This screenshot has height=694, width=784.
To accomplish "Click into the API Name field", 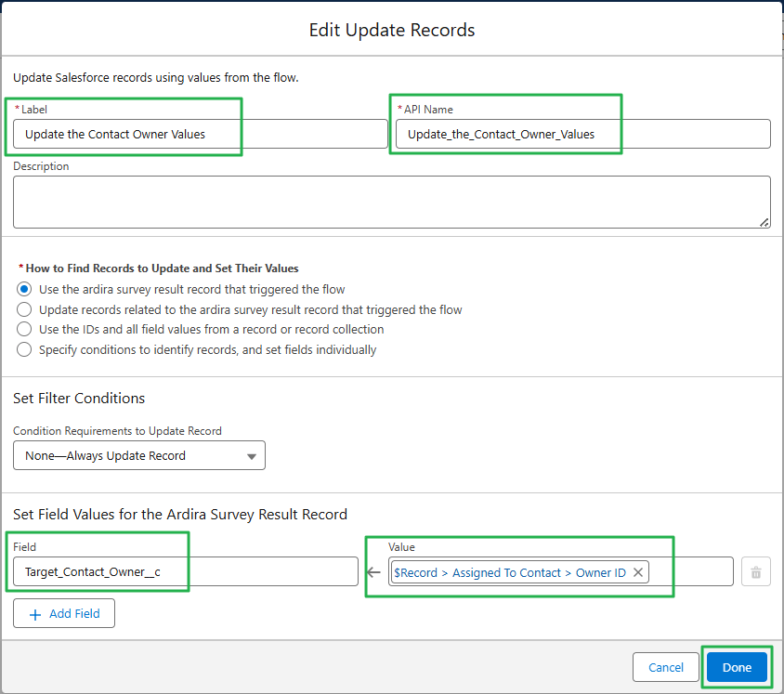I will [583, 134].
